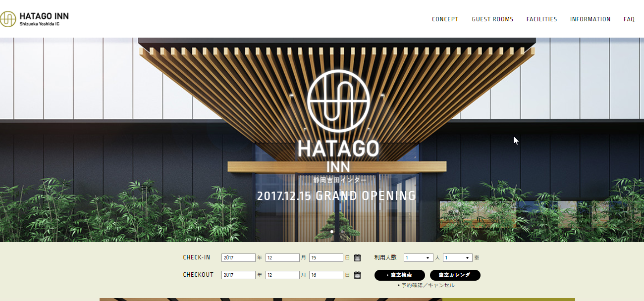Select INFORMATION in the top navigation
This screenshot has height=301, width=644.
(x=590, y=19)
